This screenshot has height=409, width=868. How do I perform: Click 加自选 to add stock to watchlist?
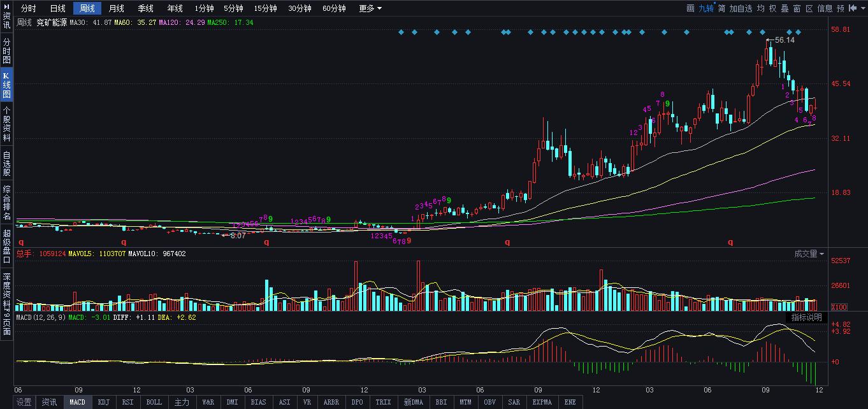coord(741,8)
